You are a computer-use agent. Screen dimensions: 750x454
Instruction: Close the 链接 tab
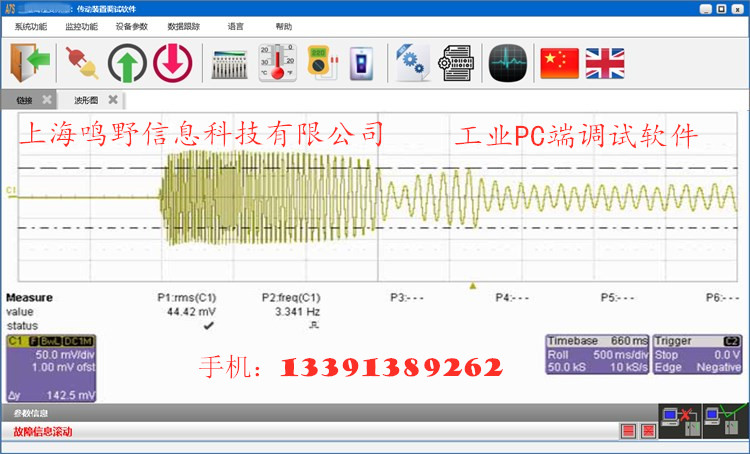(46, 100)
